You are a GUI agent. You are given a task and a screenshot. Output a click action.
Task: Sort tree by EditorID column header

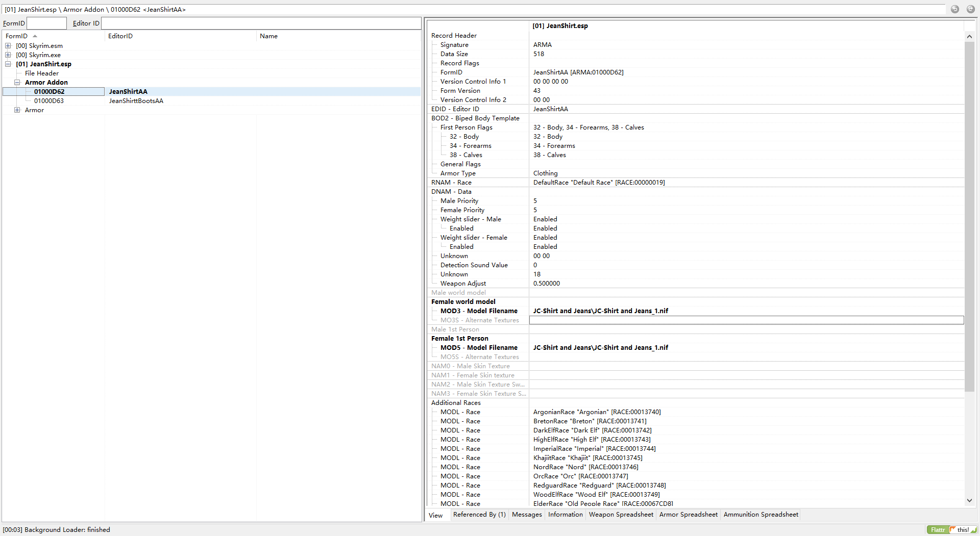(181, 36)
